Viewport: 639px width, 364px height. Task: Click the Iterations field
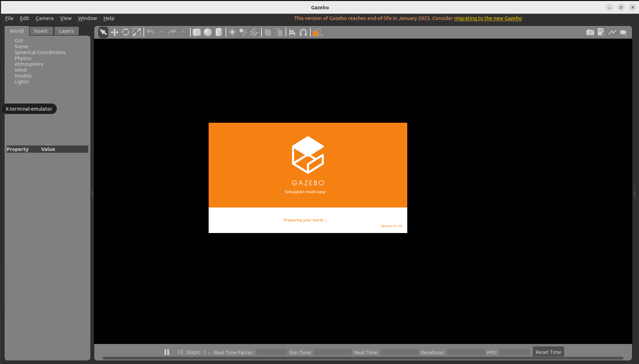(466, 352)
